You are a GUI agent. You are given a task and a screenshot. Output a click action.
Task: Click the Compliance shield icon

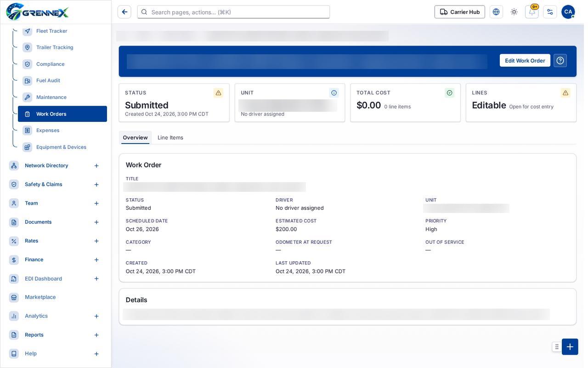(28, 64)
